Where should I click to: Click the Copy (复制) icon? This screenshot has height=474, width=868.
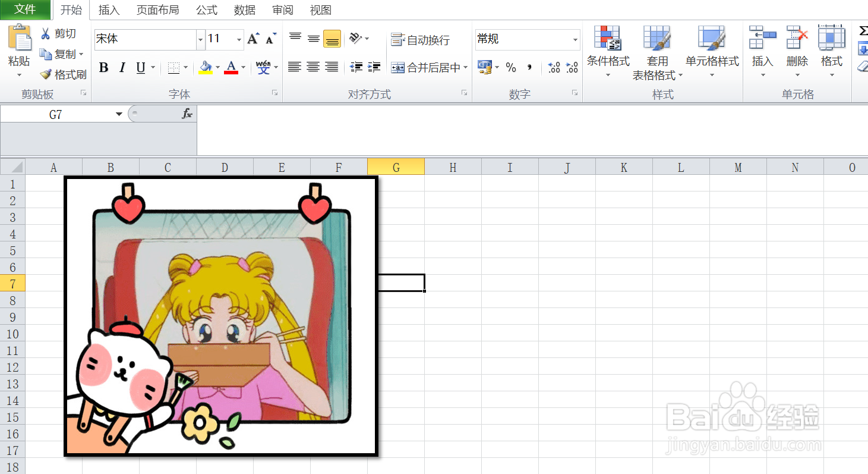(46, 54)
